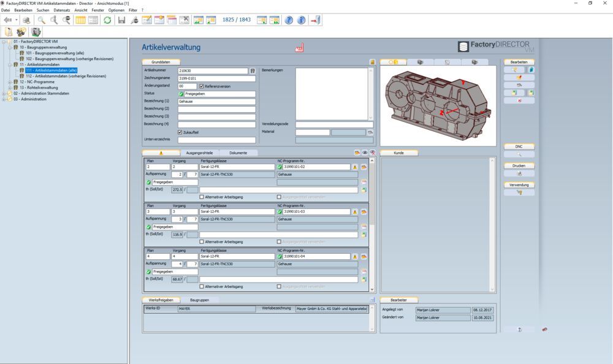Viewport: 613px width, 364px height.
Task: Click the red exit door icon
Action: coord(315,20)
